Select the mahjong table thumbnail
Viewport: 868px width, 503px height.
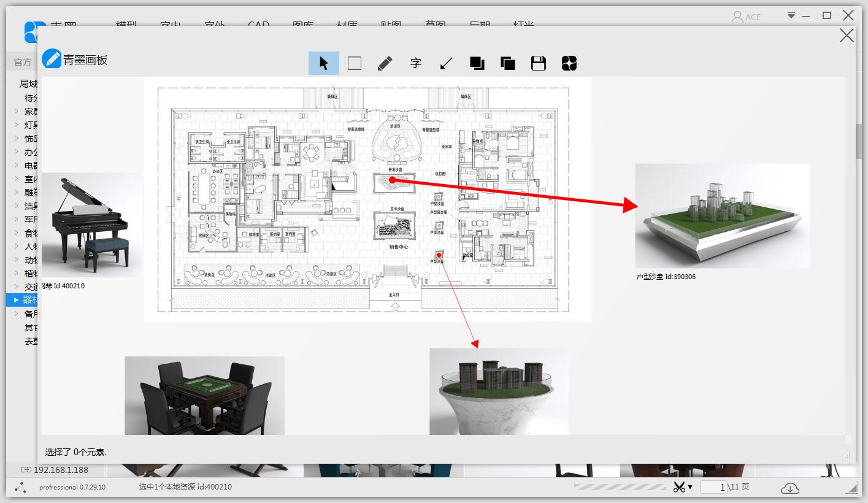tap(205, 396)
